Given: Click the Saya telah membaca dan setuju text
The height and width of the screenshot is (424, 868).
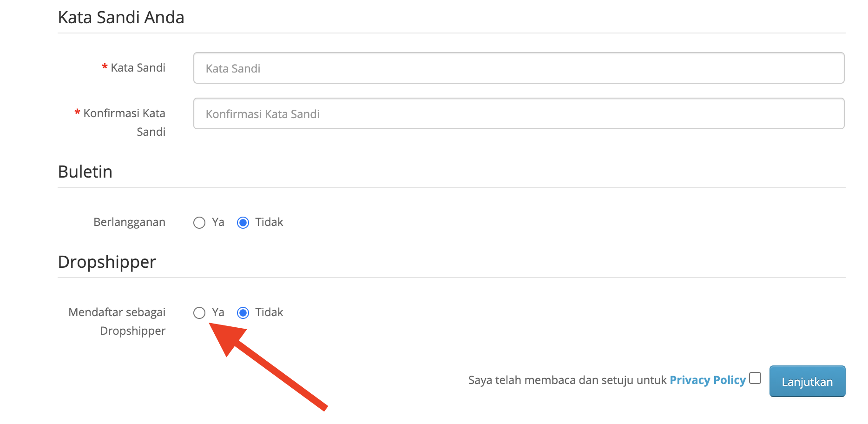Looking at the screenshot, I should pyautogui.click(x=568, y=380).
